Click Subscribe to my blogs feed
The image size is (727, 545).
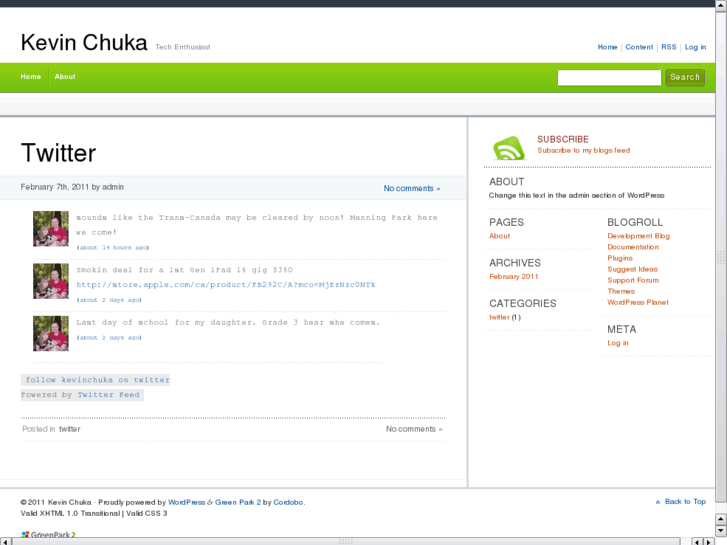[x=584, y=150]
